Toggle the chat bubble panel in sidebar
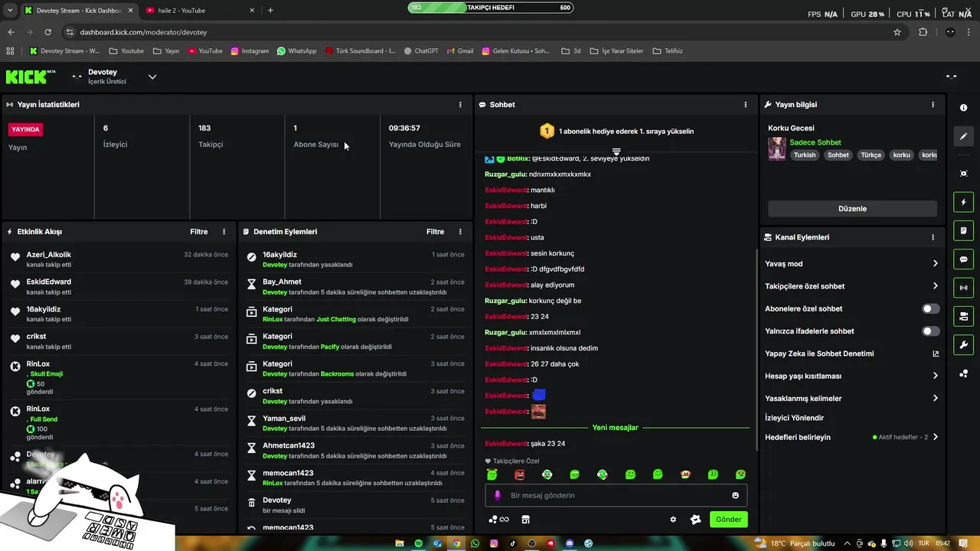Viewport: 980px width, 551px height. [963, 259]
